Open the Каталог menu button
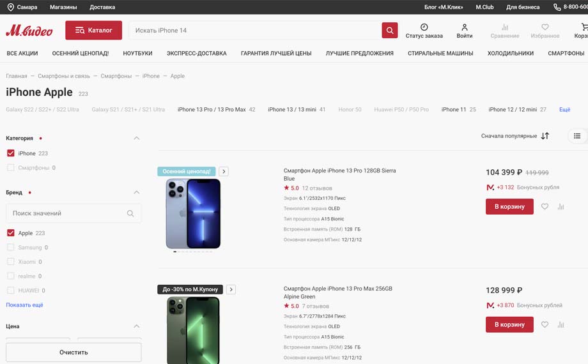This screenshot has height=364, width=588. (x=93, y=31)
